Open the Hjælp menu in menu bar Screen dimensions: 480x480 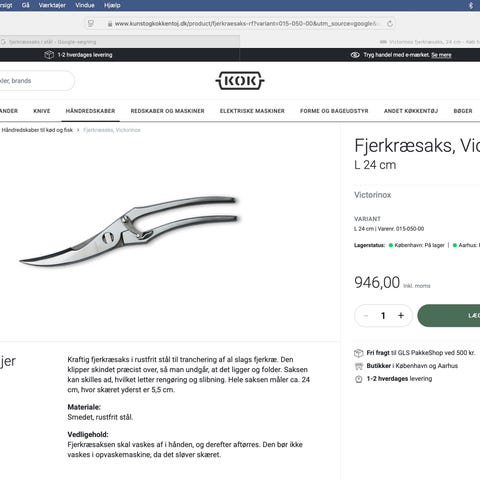click(x=112, y=5)
